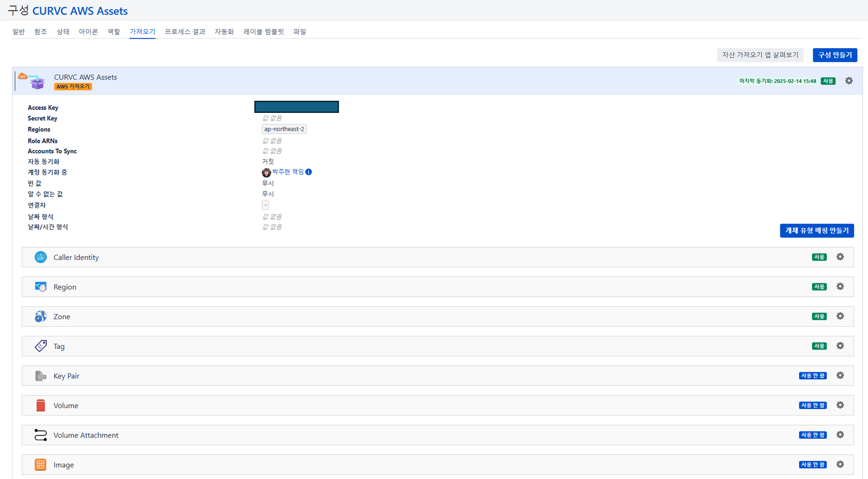
Task: Click 자산 가져오기 앱 살펴보기 button
Action: 760,55
